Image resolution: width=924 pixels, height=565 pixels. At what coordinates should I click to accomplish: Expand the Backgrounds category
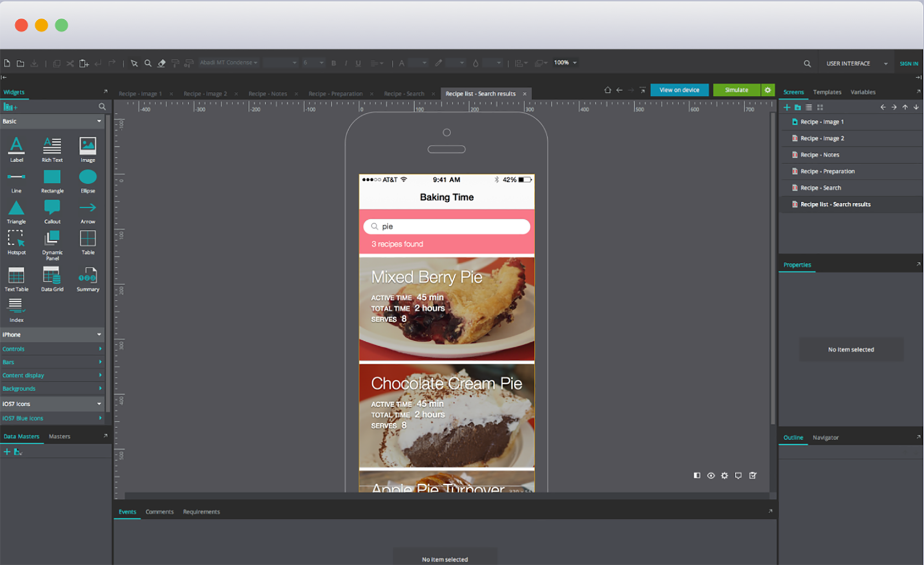(x=52, y=389)
